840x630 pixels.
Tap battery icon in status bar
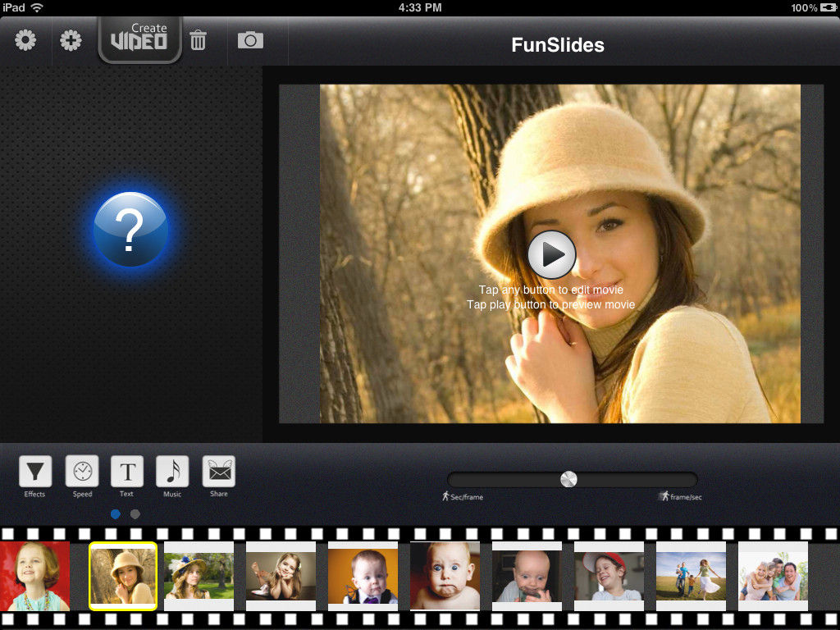829,7
